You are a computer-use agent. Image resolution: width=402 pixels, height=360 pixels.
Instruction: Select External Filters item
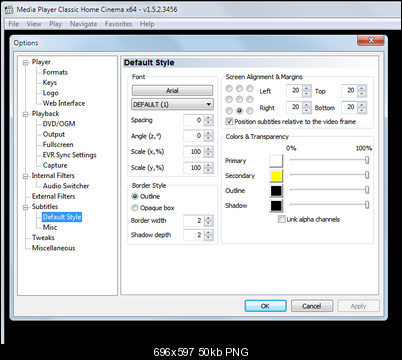point(53,196)
